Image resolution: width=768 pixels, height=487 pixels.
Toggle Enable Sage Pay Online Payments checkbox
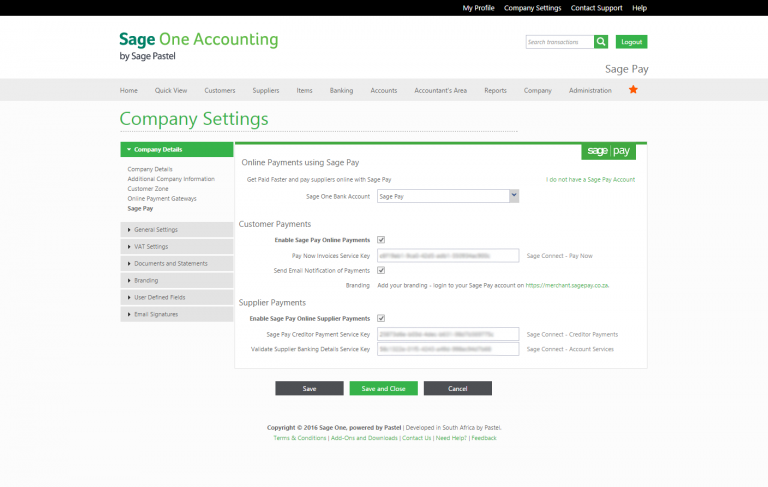coord(381,240)
